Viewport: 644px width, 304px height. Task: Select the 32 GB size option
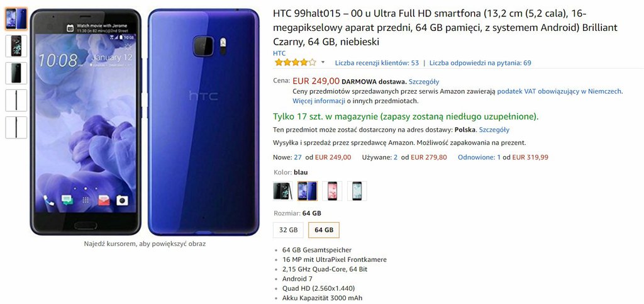pos(288,230)
